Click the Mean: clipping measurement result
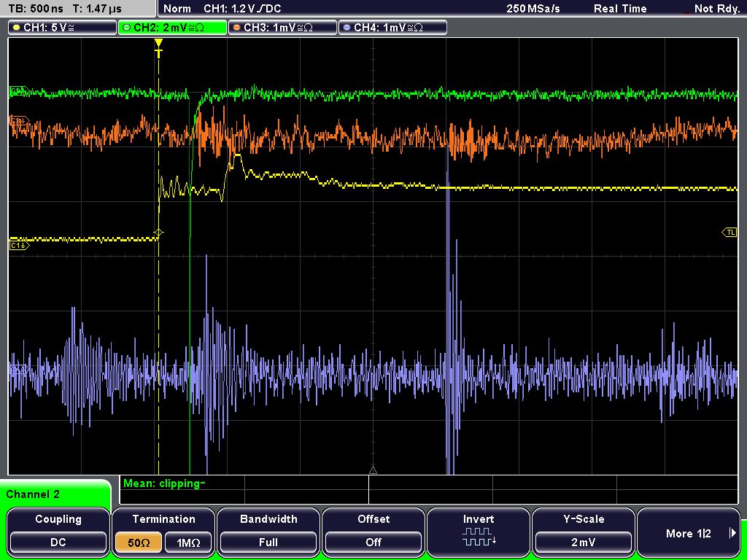747x560 pixels. pyautogui.click(x=164, y=483)
